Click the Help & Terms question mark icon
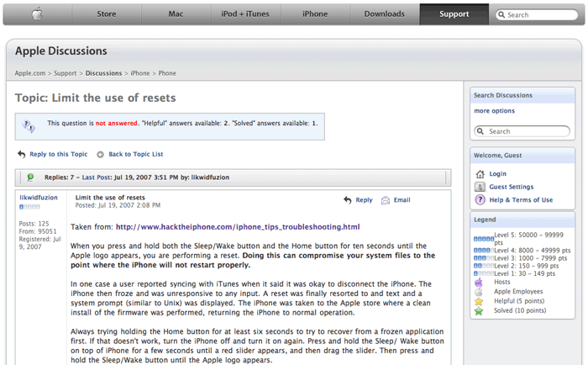This screenshot has width=588, height=365. [480, 200]
